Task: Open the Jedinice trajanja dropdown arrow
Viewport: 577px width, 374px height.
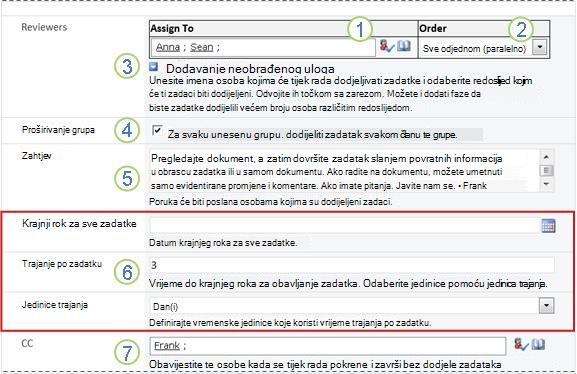Action: pyautogui.click(x=546, y=306)
